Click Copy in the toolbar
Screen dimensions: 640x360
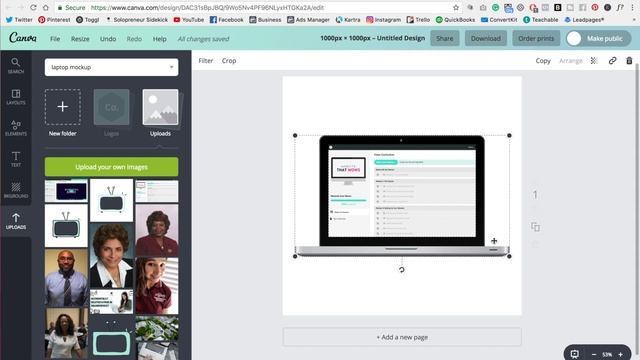[543, 60]
